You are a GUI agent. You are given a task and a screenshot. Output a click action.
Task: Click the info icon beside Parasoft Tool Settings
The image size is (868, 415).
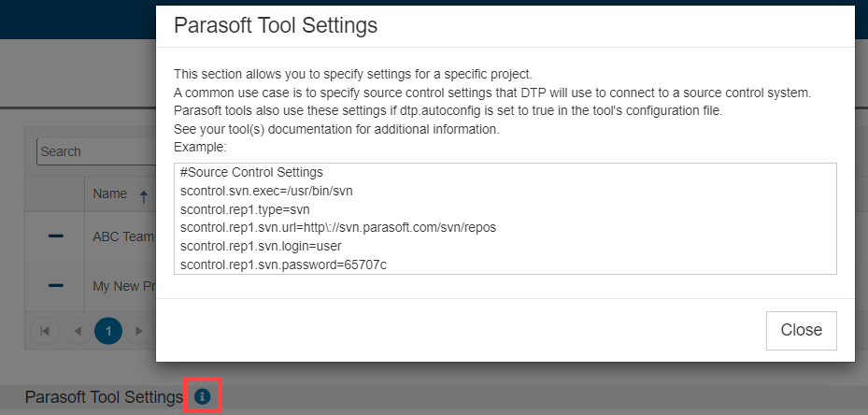pos(203,396)
